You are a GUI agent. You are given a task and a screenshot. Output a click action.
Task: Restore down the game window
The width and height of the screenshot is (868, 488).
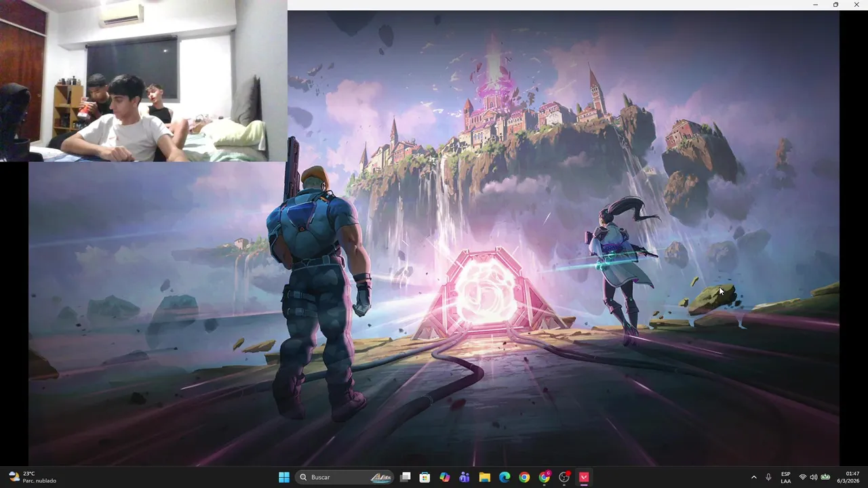(x=835, y=5)
